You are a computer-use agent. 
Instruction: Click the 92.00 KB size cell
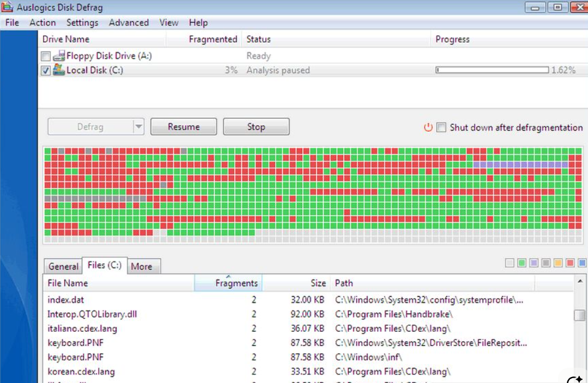(x=307, y=314)
